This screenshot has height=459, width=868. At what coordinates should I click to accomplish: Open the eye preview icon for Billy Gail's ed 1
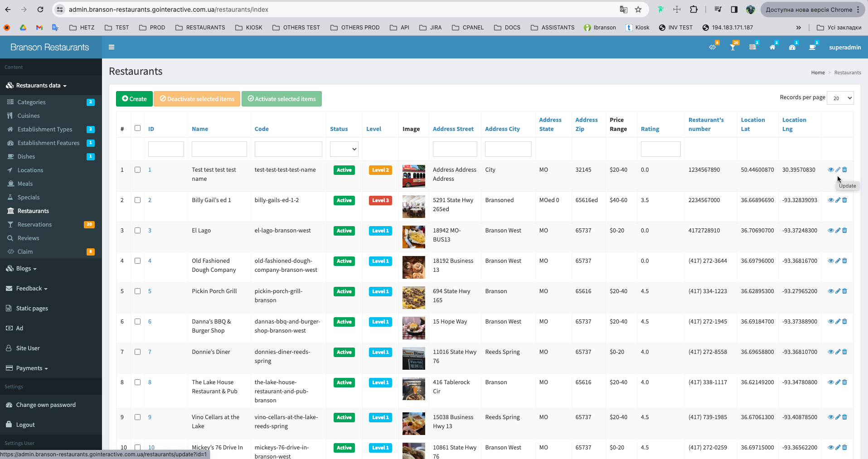pyautogui.click(x=831, y=200)
